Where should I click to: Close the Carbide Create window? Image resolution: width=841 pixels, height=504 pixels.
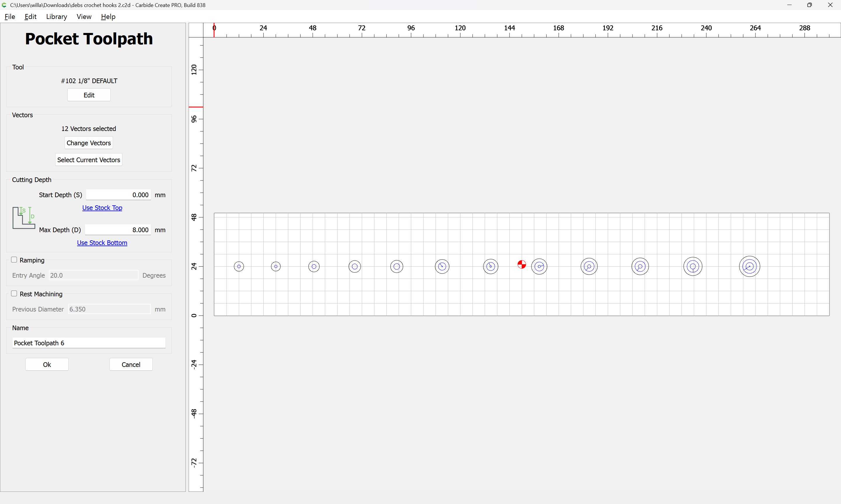(x=830, y=5)
